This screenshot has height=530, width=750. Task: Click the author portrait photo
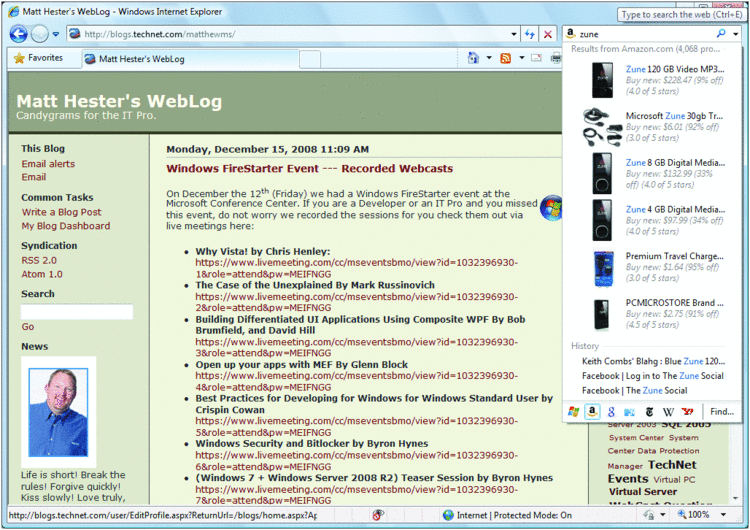tap(58, 412)
